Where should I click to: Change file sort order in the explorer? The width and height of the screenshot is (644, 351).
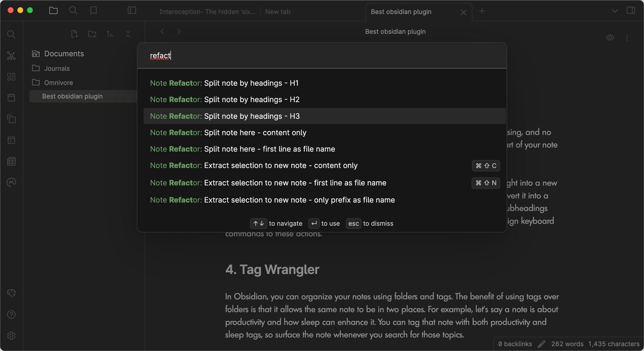[110, 34]
